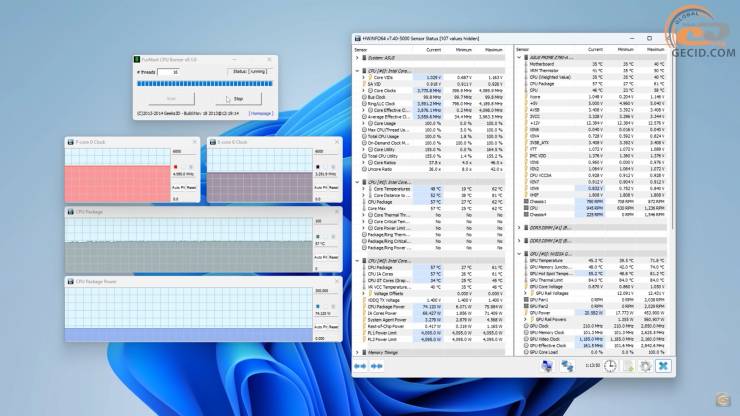740x416 pixels.
Task: Collapse the GPU [#0] NVIDIA sensor group
Action: point(519,254)
